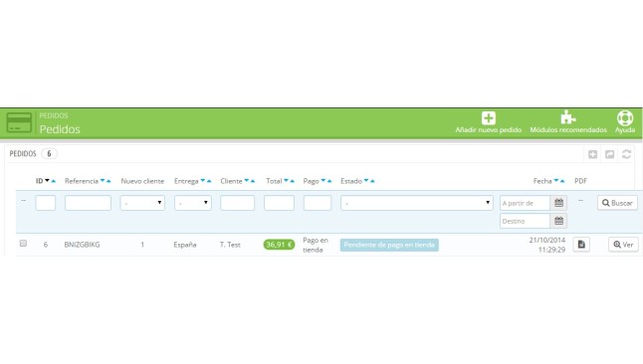Open the Estado status filter dropdown
This screenshot has width=643, height=364.
pyautogui.click(x=417, y=203)
